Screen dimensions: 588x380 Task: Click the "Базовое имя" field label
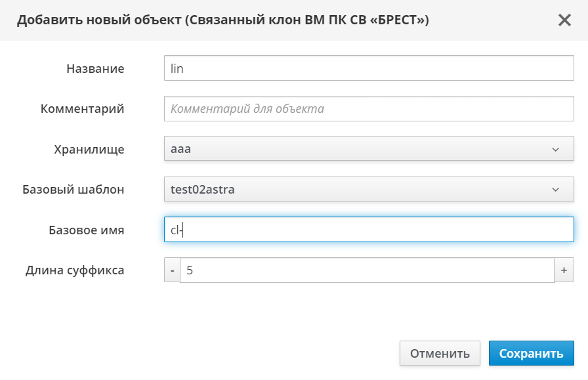87,230
